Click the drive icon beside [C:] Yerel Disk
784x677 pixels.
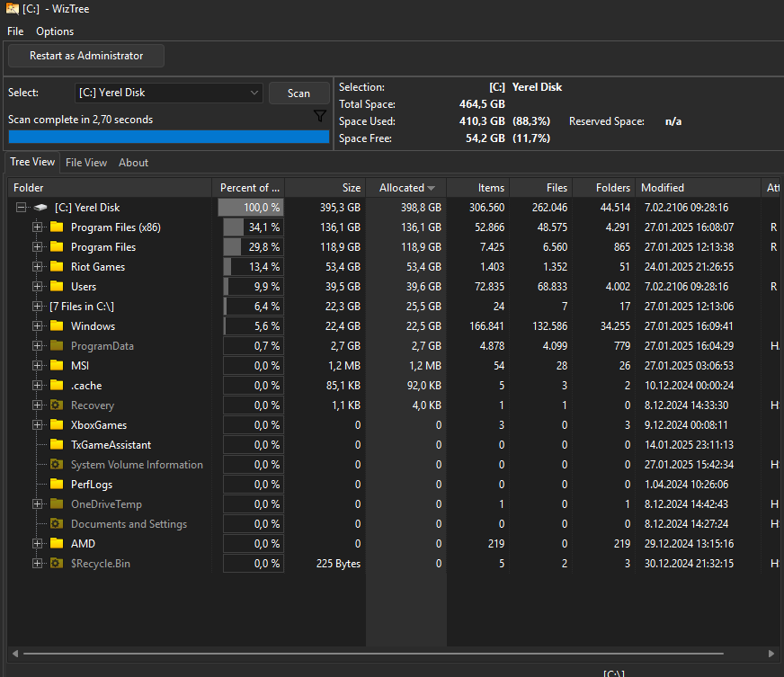[x=40, y=207]
